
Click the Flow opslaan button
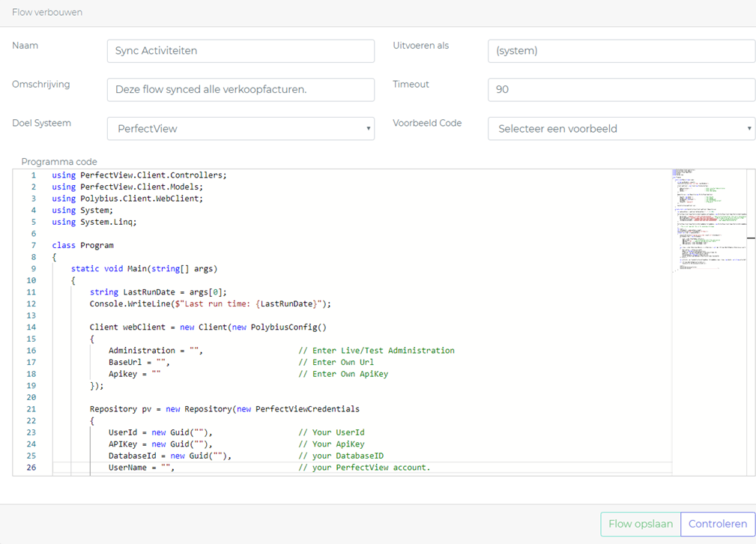[640, 525]
